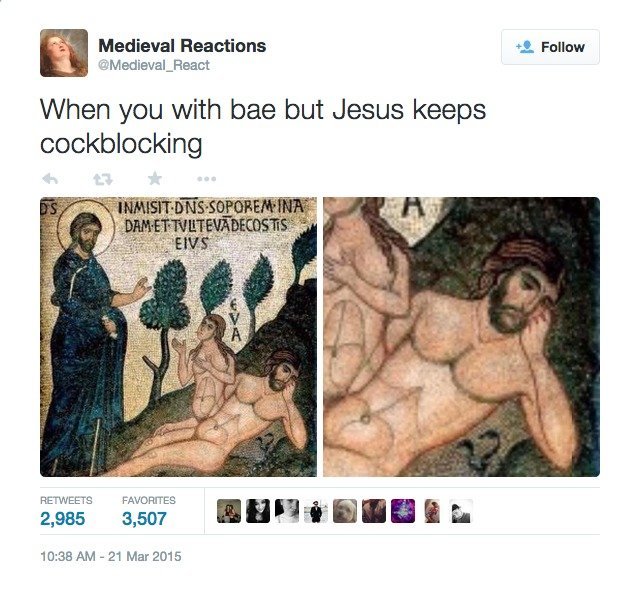Click the Favorites label
The image size is (638, 596).
(149, 500)
